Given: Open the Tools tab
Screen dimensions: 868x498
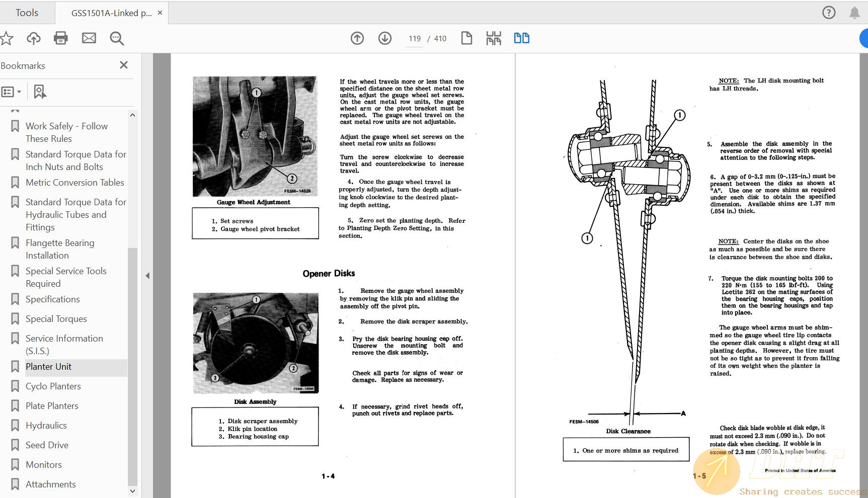Looking at the screenshot, I should (27, 13).
